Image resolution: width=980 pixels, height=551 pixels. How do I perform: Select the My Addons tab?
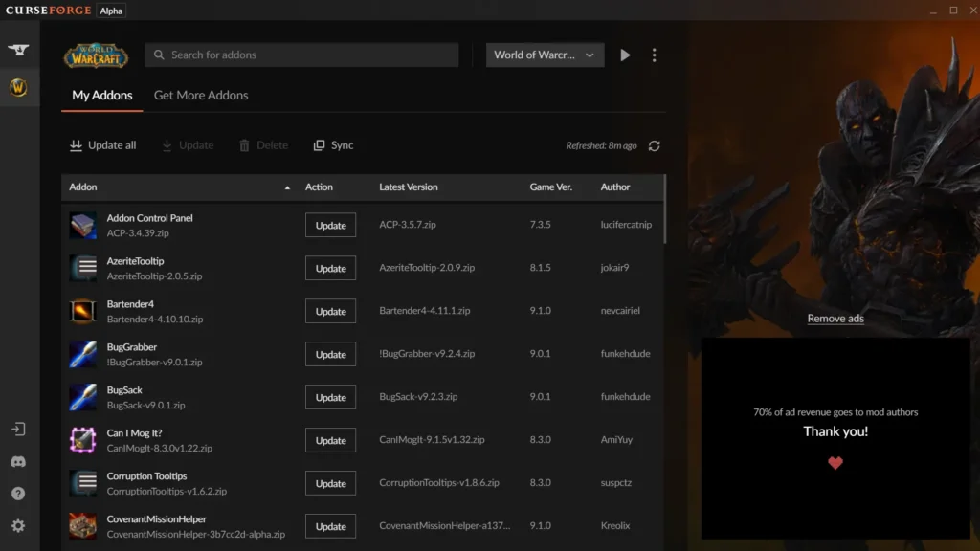[102, 96]
